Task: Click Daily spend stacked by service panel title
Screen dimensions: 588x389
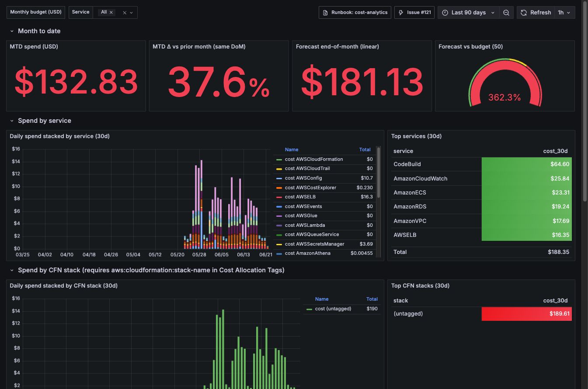Action: [59, 136]
